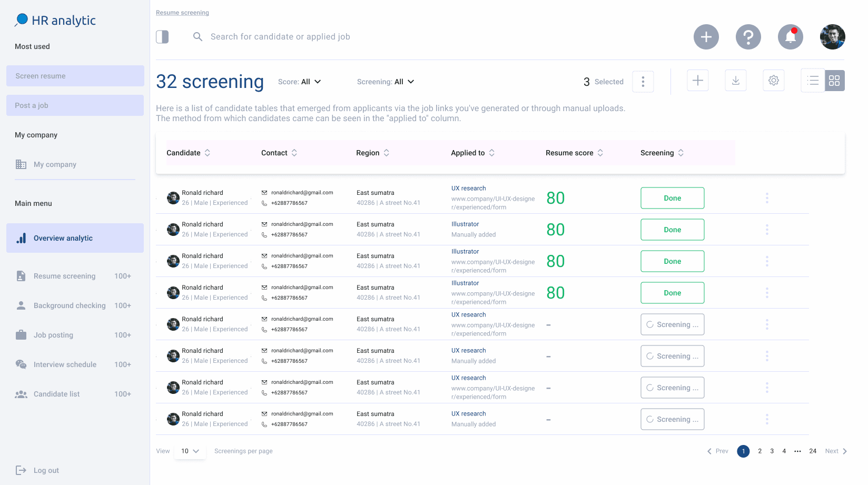
Task: Open the screenings per page dropdown
Action: 190,451
